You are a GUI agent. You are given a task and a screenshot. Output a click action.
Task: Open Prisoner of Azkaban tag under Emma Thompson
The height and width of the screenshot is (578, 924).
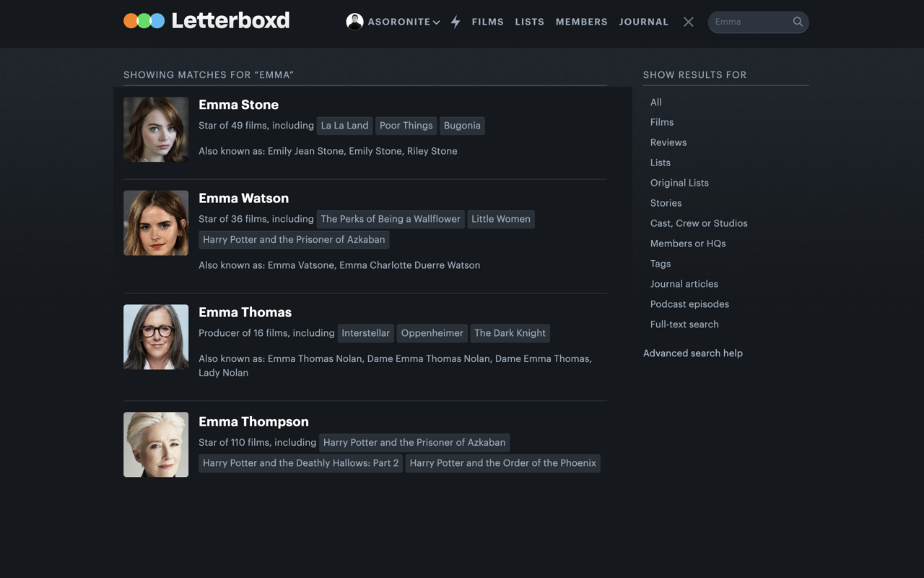coord(414,442)
